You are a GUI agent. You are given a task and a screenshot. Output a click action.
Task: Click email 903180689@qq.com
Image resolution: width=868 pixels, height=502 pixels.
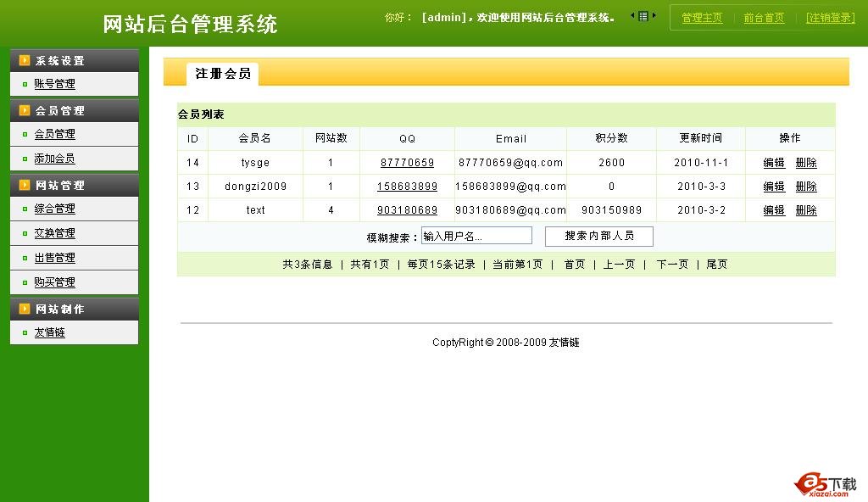(x=510, y=210)
